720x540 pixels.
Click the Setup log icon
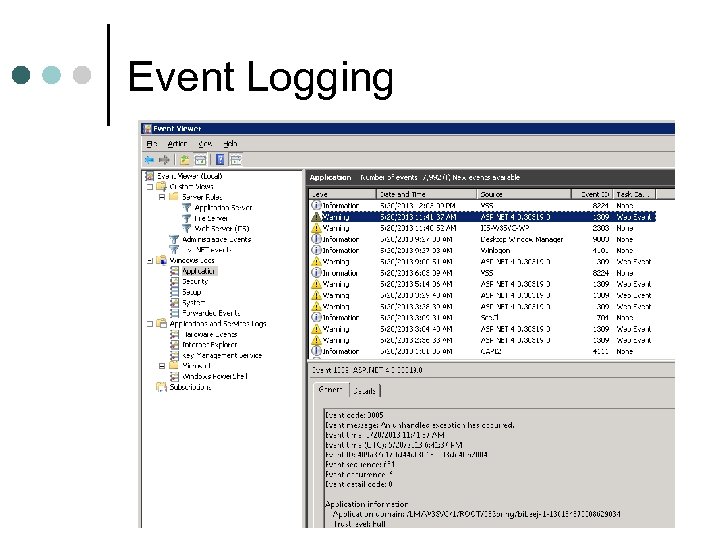point(174,292)
